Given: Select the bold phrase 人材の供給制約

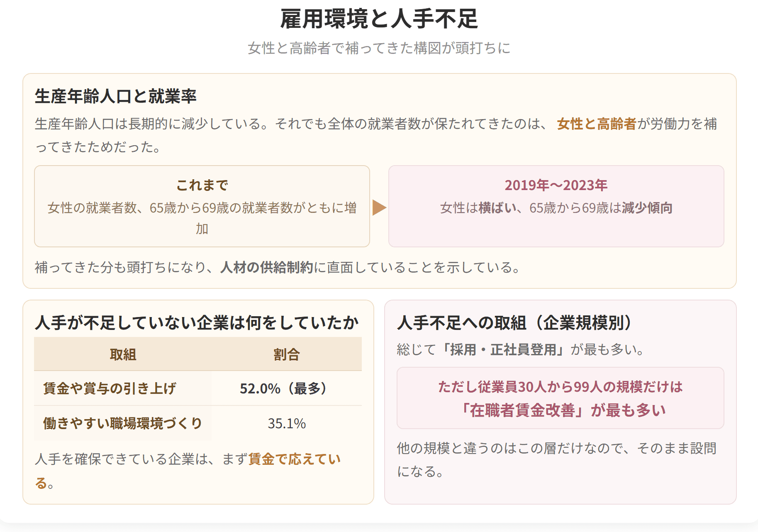Looking at the screenshot, I should [x=266, y=267].
